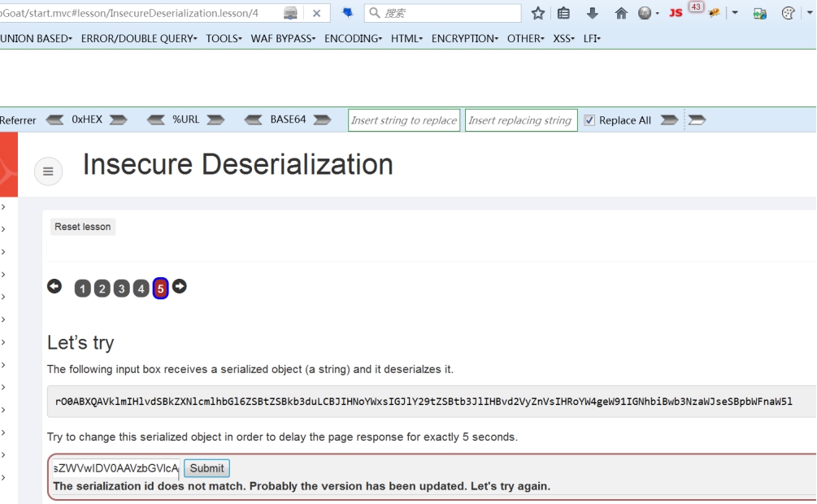817x504 pixels.
Task: Click the serialization id does not match message
Action: click(x=302, y=486)
